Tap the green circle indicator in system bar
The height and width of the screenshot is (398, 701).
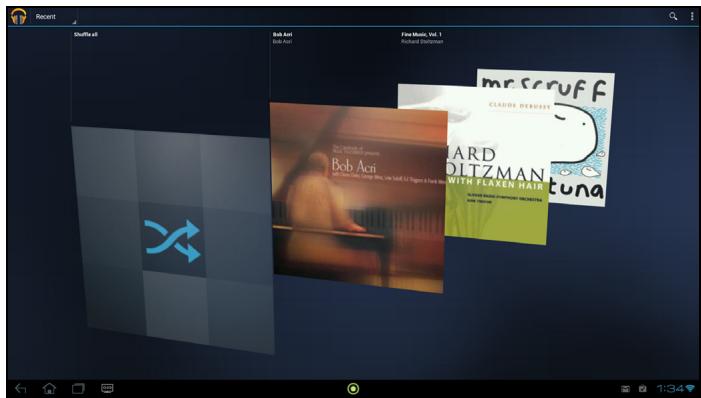[353, 389]
